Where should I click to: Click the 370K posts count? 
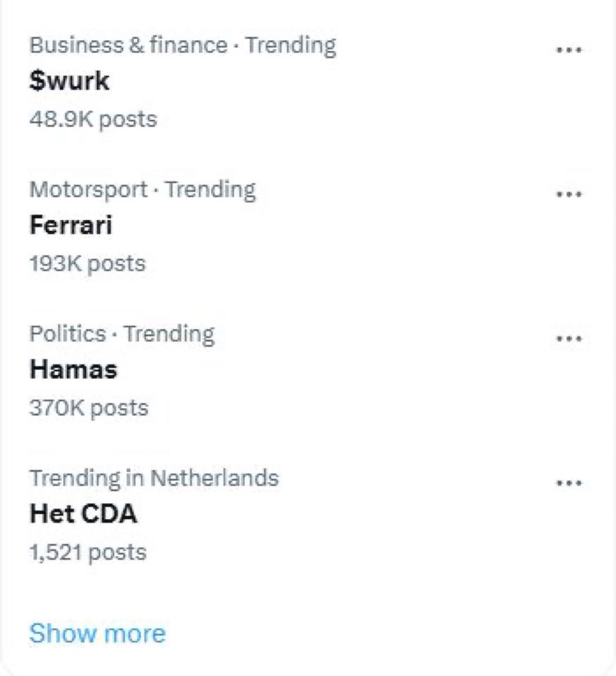pyautogui.click(x=88, y=408)
